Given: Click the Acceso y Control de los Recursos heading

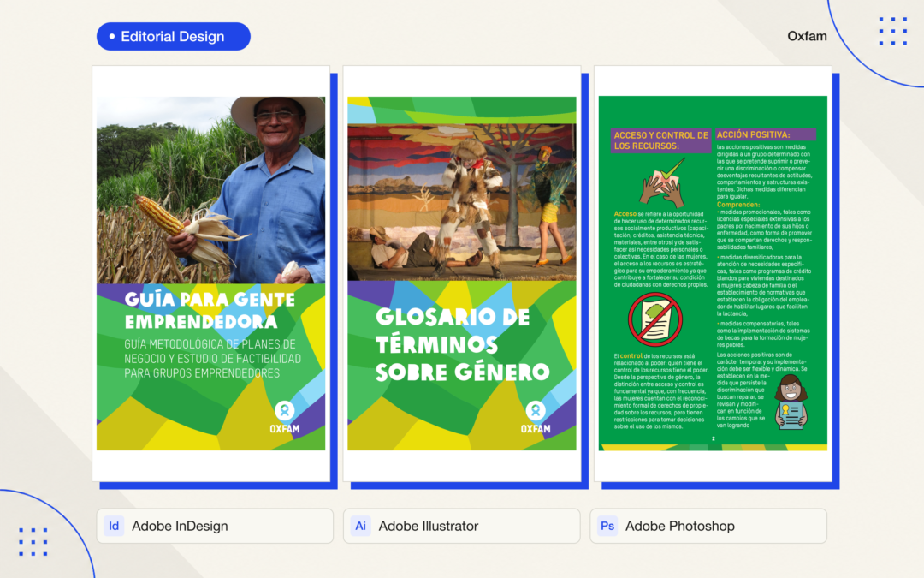Looking at the screenshot, I should [x=661, y=140].
